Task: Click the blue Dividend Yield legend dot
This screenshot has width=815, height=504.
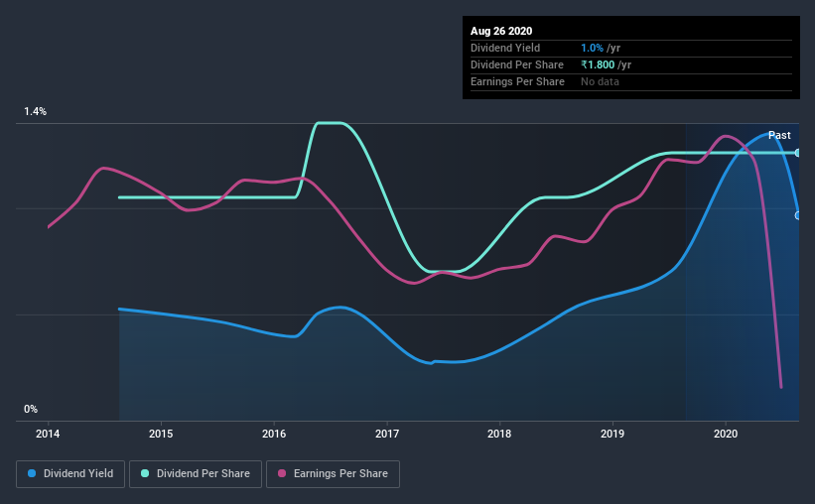Action: [x=32, y=473]
